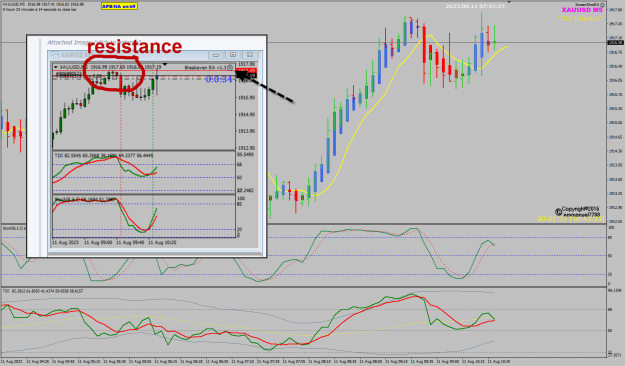Select the yellow TMS 5-Method label
The image size is (625, 366).
[580, 18]
